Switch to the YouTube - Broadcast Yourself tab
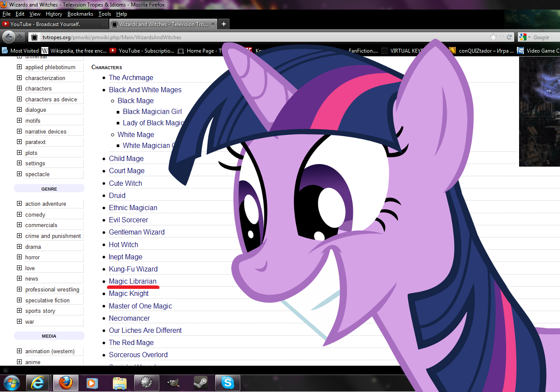Viewport: 560px width, 392px height. pos(54,24)
